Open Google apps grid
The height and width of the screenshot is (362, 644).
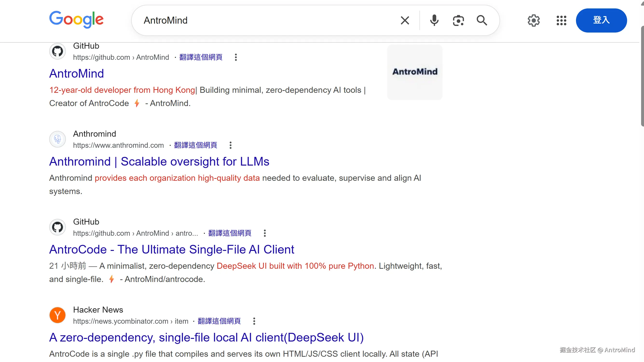(561, 20)
